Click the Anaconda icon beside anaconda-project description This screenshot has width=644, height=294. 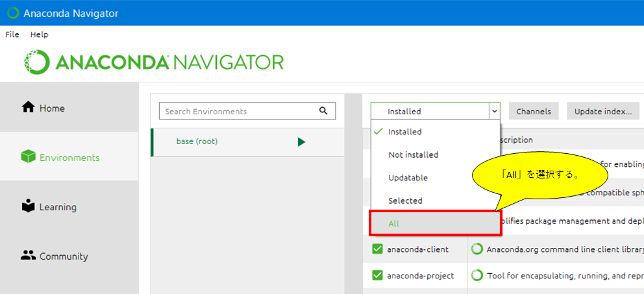click(x=477, y=275)
